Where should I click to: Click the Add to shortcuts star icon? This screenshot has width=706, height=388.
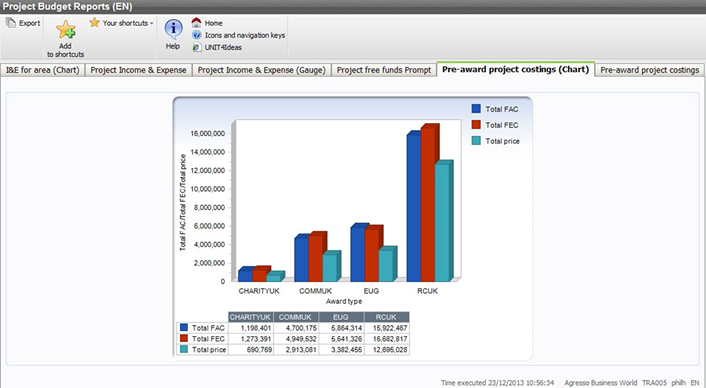pyautogui.click(x=65, y=30)
